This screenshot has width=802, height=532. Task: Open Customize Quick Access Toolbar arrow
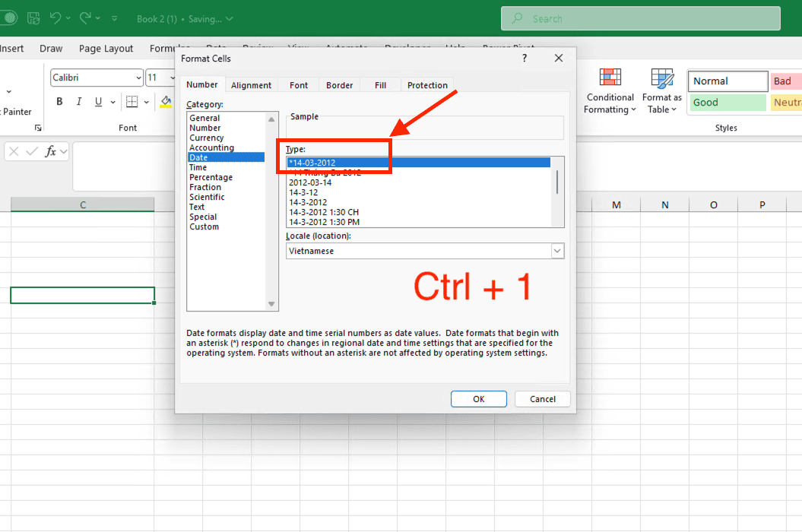click(x=114, y=18)
